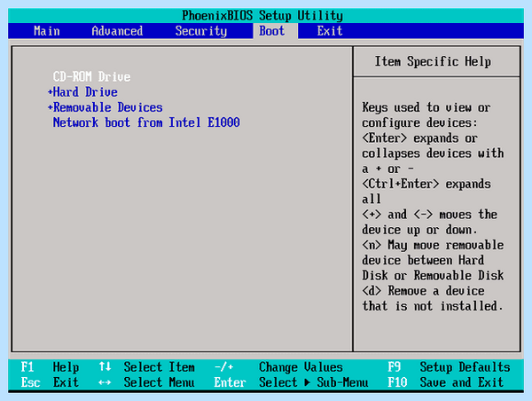
Task: Expand the plus sign beside Hard Drive
Action: tap(51, 91)
